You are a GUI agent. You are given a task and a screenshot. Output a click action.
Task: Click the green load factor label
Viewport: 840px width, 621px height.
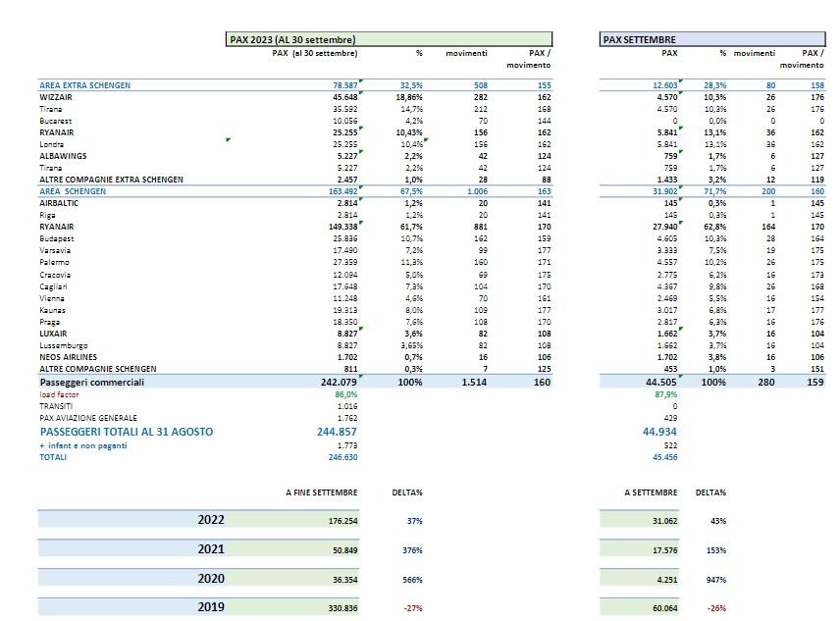click(58, 393)
